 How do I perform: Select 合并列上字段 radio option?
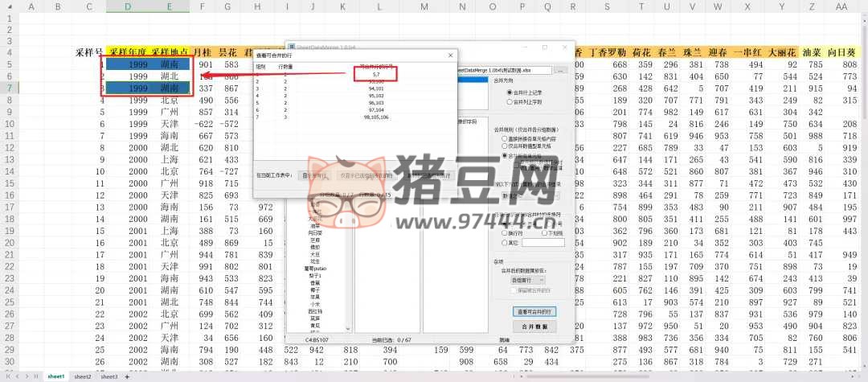tap(510, 102)
